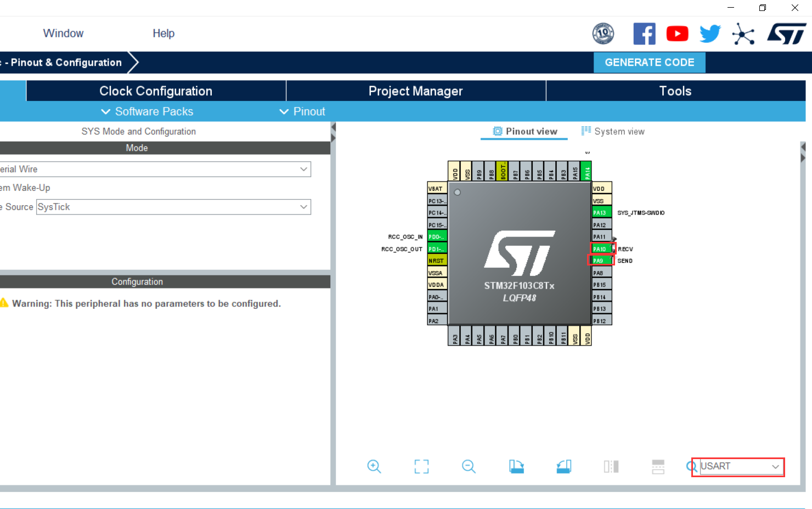Expand the left panel using the lower splitter arrow
The height and width of the screenshot is (509, 812).
point(333,138)
